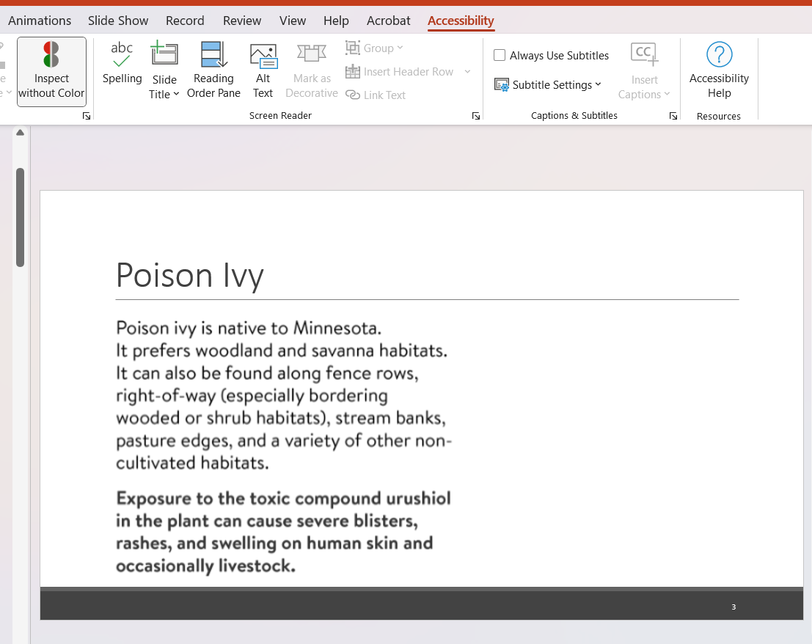Click the Link Text button
The width and height of the screenshot is (812, 644).
376,95
